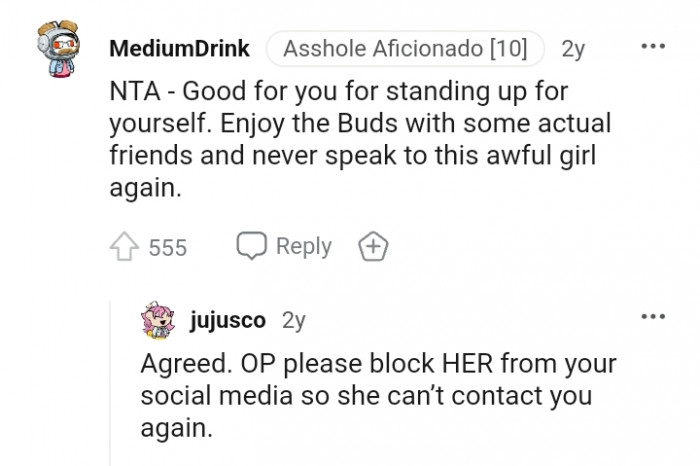The width and height of the screenshot is (700, 466).
Task: Visit the MediumDrink username profile
Action: 180,48
